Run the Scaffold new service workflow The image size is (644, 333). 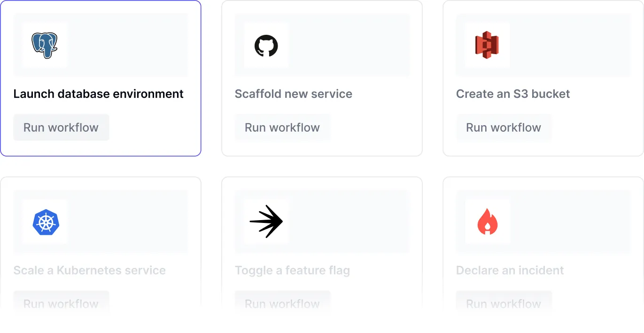282,127
